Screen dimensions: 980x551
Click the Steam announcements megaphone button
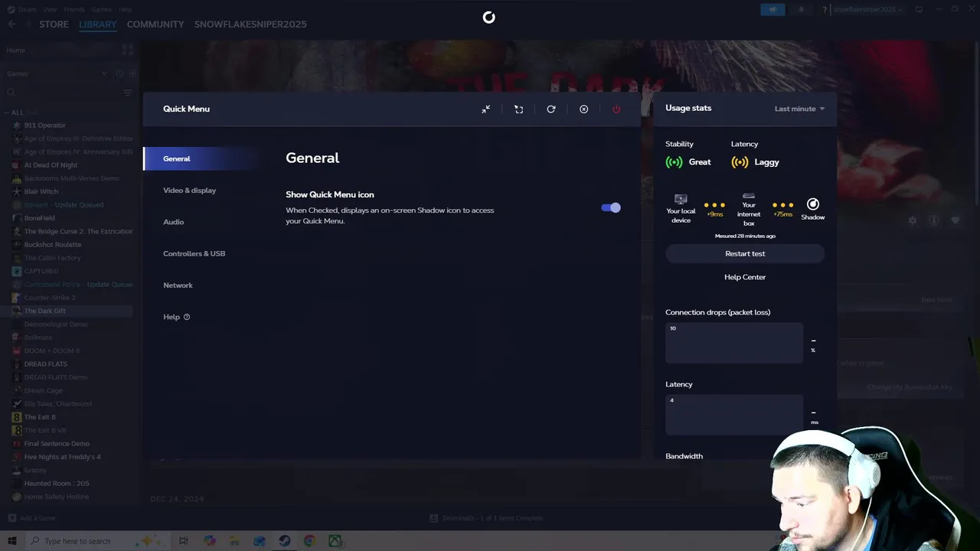(773, 9)
